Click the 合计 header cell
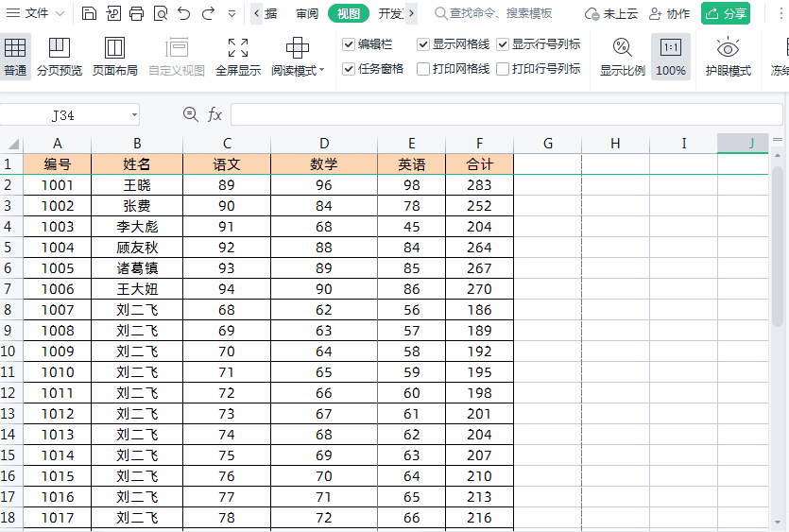 tap(479, 164)
